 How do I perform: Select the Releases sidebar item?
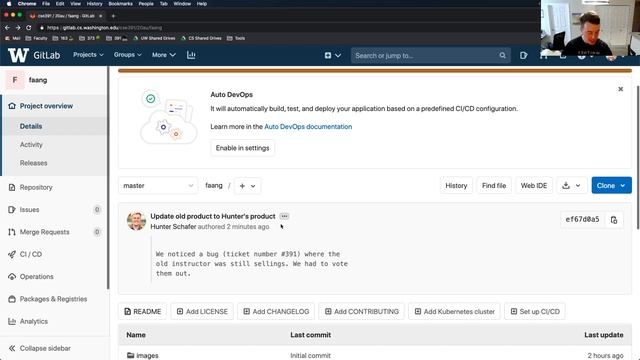(x=33, y=163)
